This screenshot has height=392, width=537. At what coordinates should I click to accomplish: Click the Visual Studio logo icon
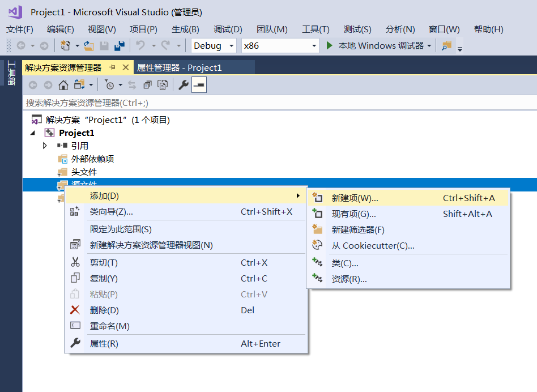[15, 12]
